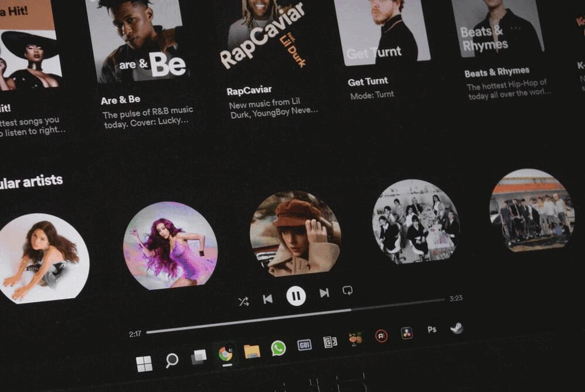Open Task View on the taskbar
The image size is (585, 392).
pyautogui.click(x=199, y=357)
